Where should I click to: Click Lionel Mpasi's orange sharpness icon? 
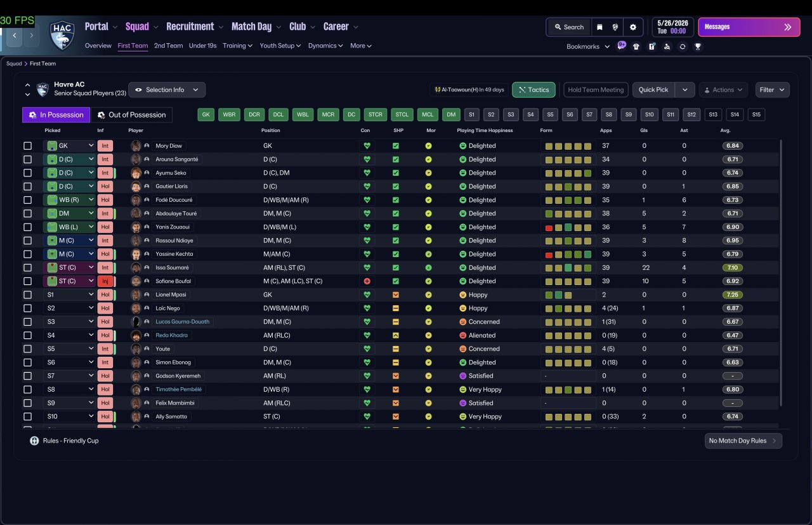click(396, 295)
